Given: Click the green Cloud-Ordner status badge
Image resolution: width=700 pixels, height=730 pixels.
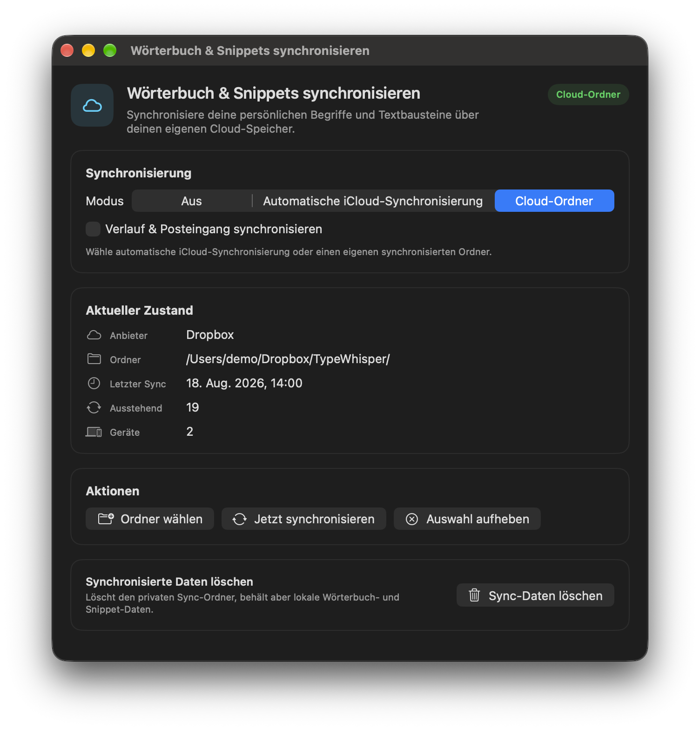Looking at the screenshot, I should (588, 95).
